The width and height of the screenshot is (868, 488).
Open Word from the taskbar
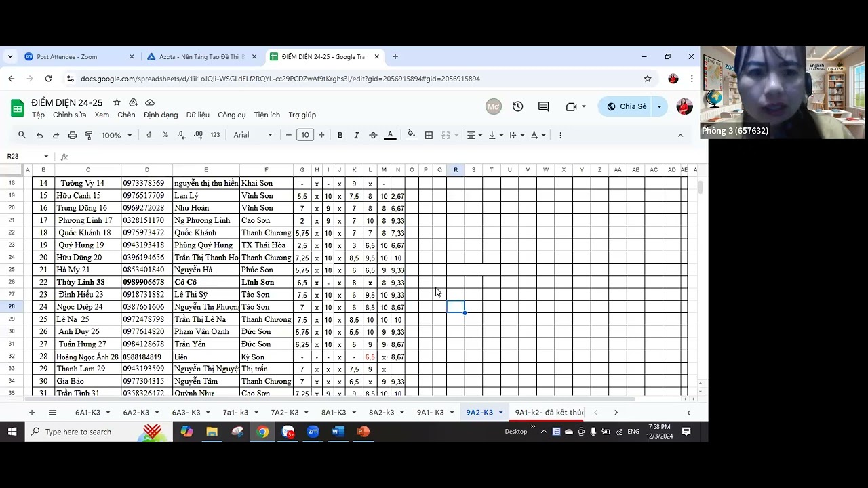pos(338,432)
